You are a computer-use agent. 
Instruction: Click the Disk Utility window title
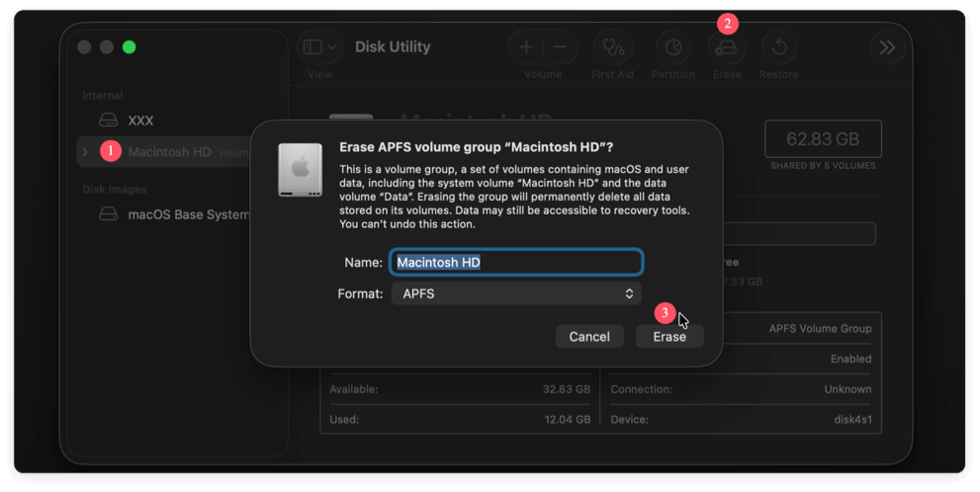point(393,46)
